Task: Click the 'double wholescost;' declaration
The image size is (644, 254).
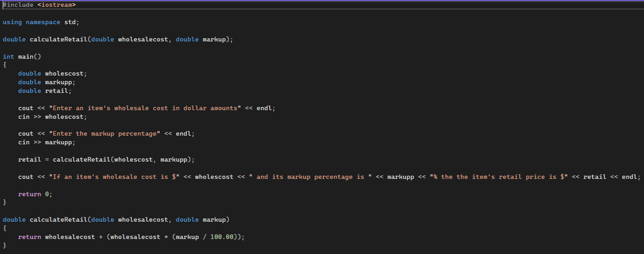Action: click(x=52, y=74)
